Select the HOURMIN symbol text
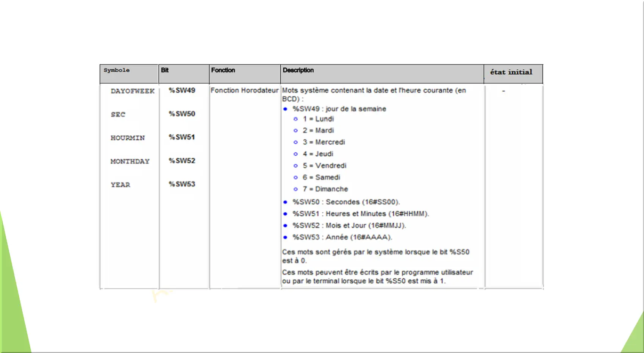Image resolution: width=644 pixels, height=353 pixels. point(128,138)
